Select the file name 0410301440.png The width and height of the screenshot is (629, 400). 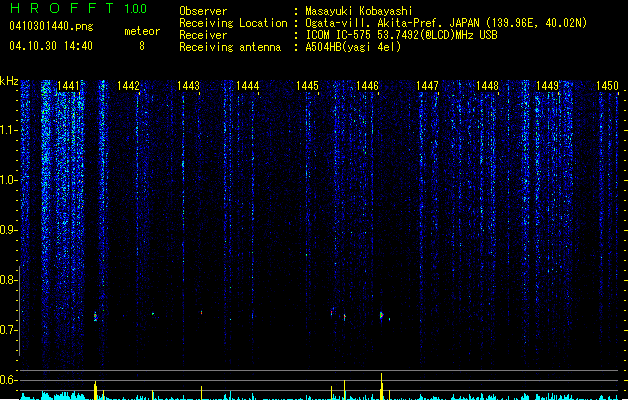(x=51, y=26)
